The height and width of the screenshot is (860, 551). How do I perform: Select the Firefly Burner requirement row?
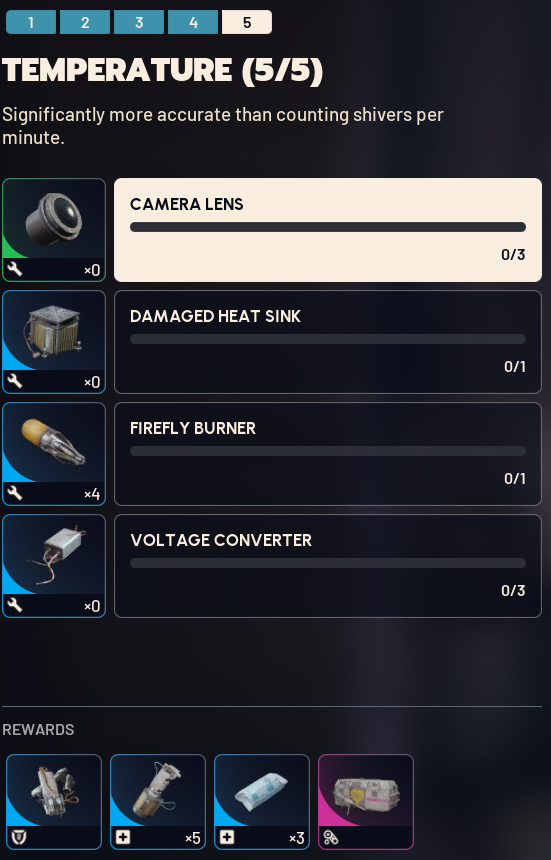pos(328,454)
